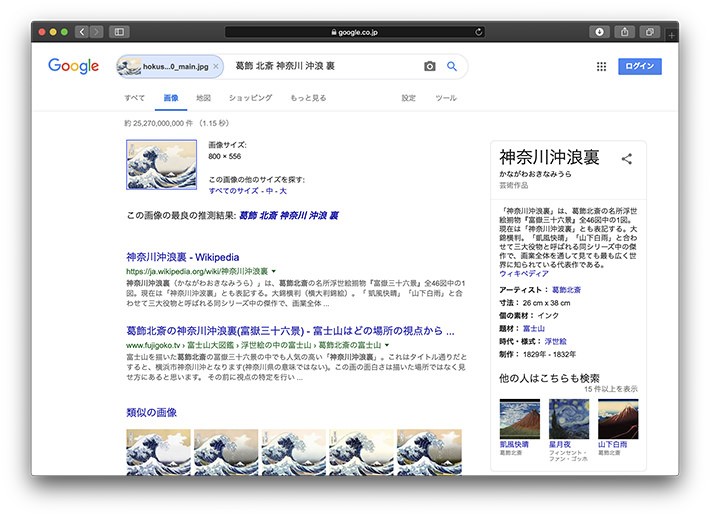Open the もっと見る search menu
The width and height of the screenshot is (710, 517).
[x=308, y=98]
